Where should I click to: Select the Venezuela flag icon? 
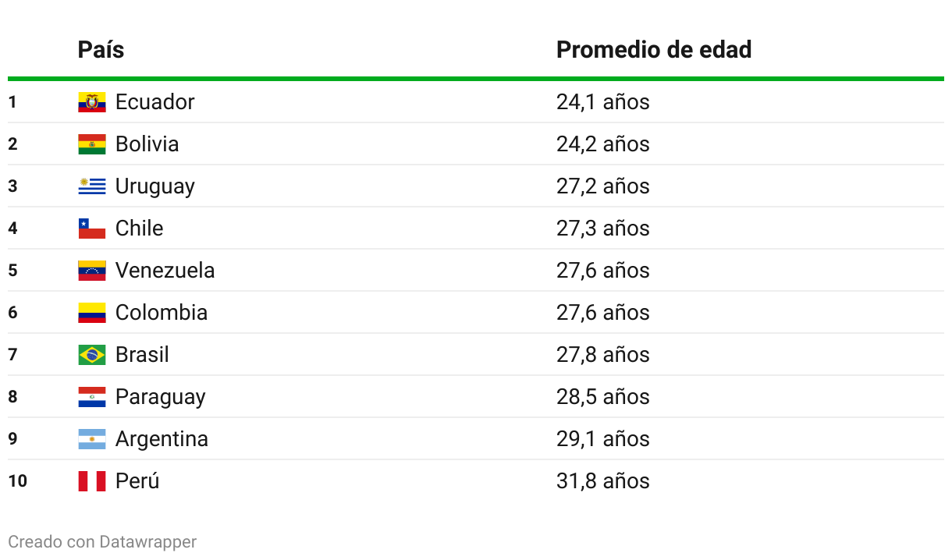[x=92, y=271]
